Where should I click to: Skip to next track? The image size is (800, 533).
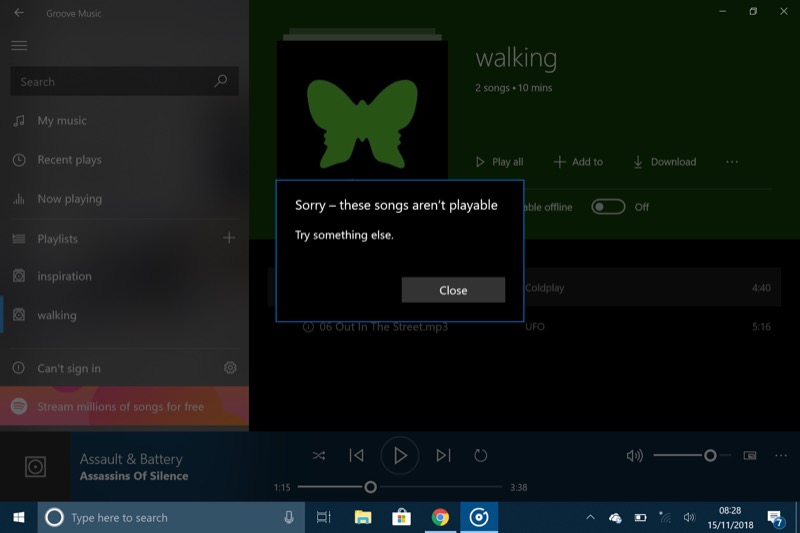443,455
